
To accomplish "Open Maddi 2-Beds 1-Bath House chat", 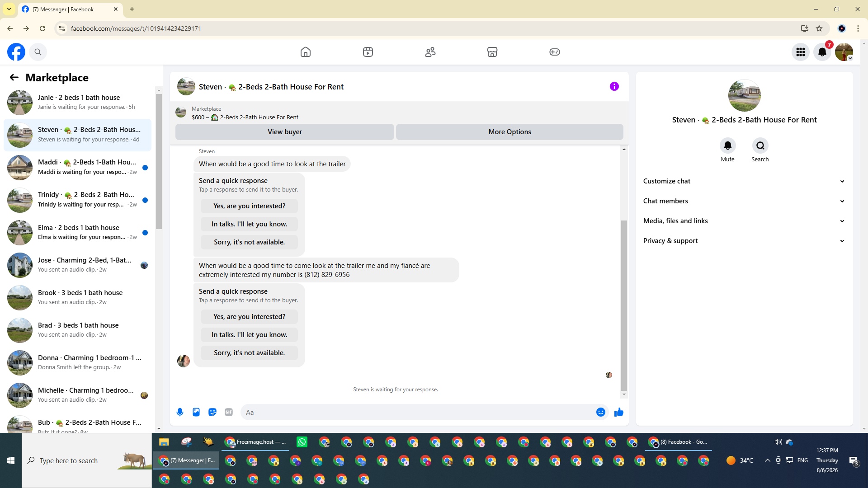I will [x=78, y=167].
